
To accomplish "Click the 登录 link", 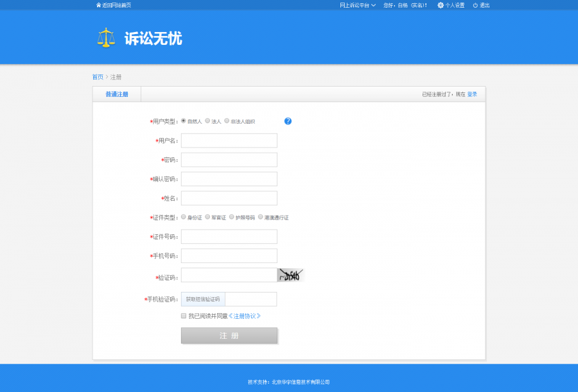I will click(x=472, y=94).
